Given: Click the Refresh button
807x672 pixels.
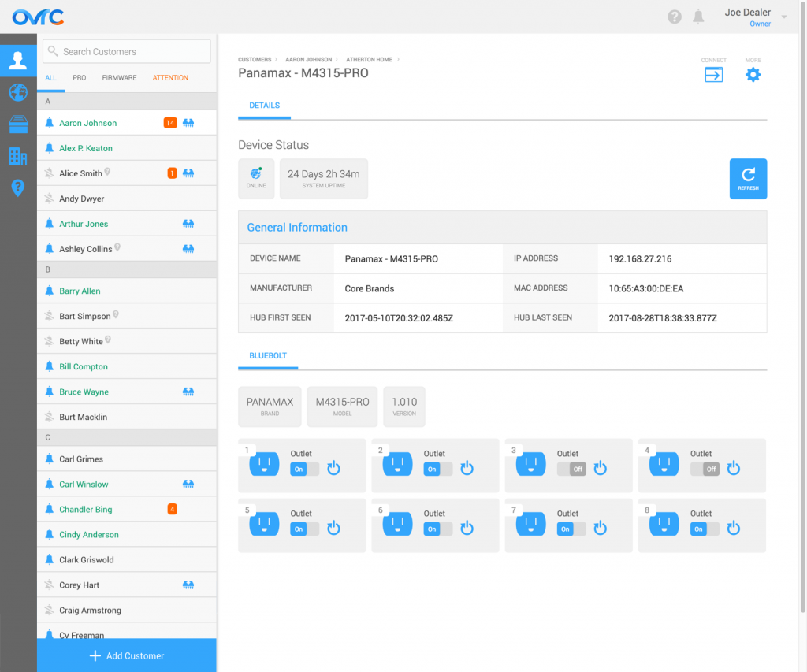Looking at the screenshot, I should pyautogui.click(x=748, y=179).
